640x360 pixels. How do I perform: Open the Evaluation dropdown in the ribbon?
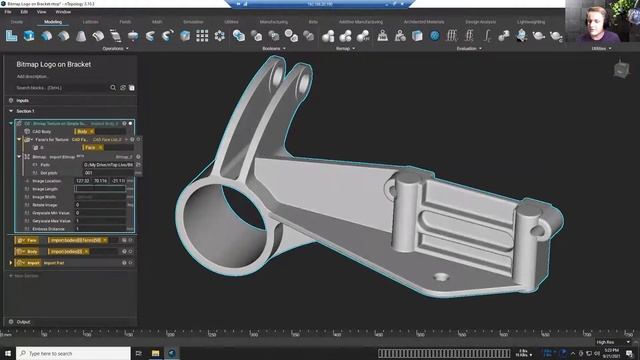(x=469, y=49)
